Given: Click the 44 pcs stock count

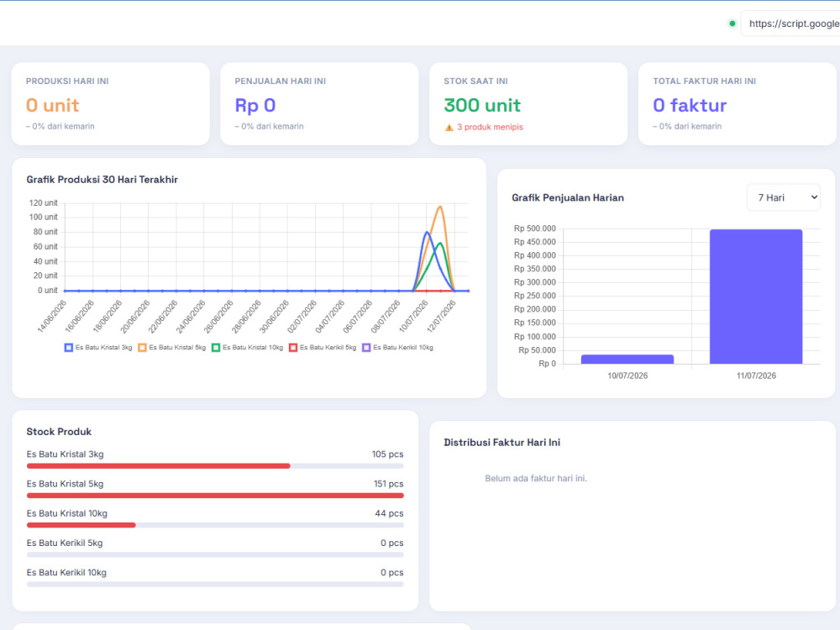Looking at the screenshot, I should point(389,513).
